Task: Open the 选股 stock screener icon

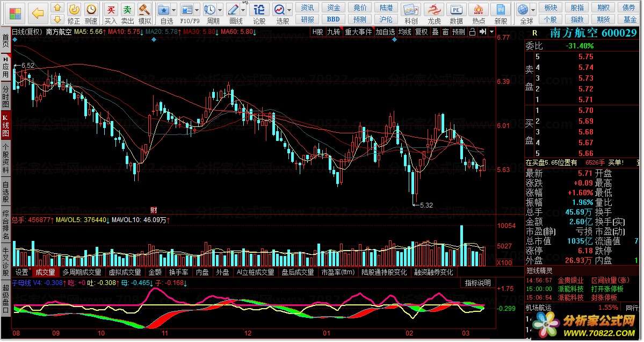Action: point(280,13)
